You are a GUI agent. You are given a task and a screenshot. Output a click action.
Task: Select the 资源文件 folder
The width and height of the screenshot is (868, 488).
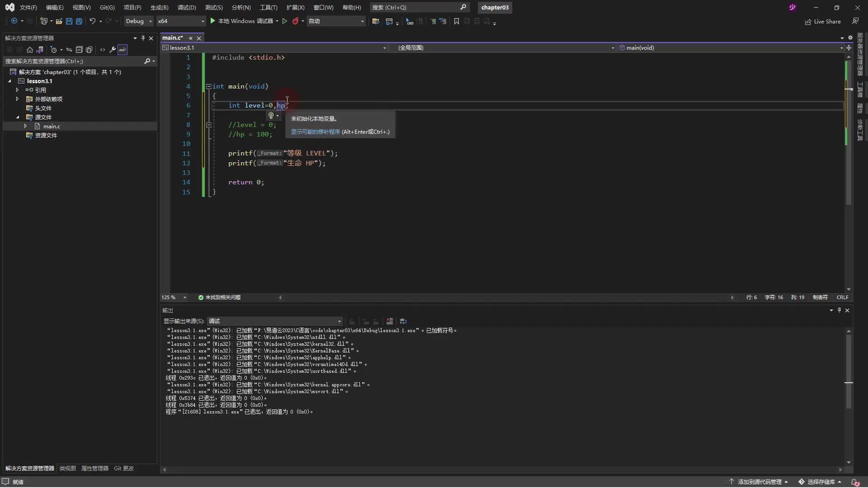pyautogui.click(x=46, y=136)
